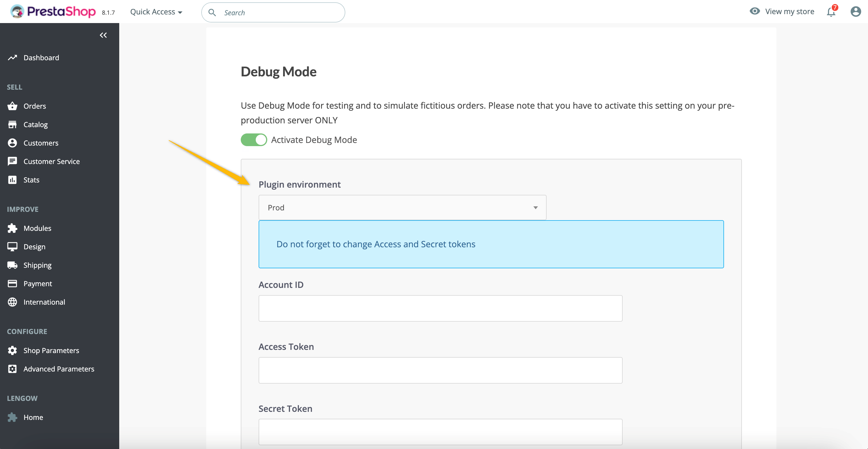Open Lengow Home link

click(x=33, y=417)
